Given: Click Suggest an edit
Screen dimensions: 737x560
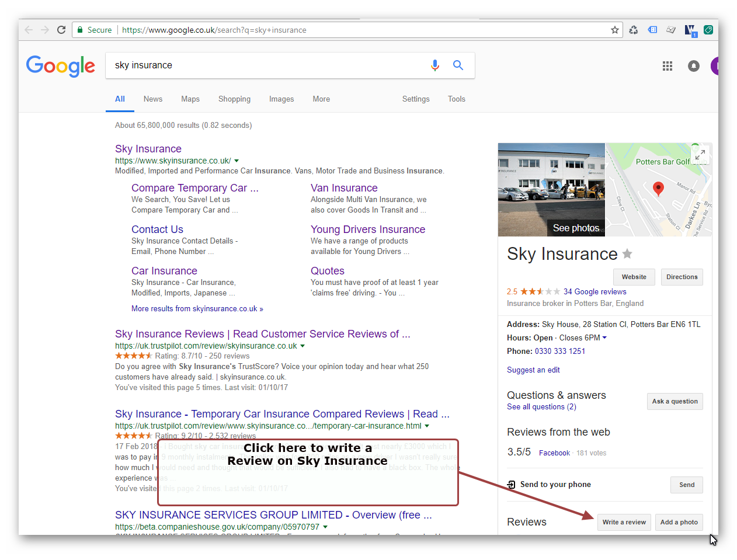Looking at the screenshot, I should [533, 370].
